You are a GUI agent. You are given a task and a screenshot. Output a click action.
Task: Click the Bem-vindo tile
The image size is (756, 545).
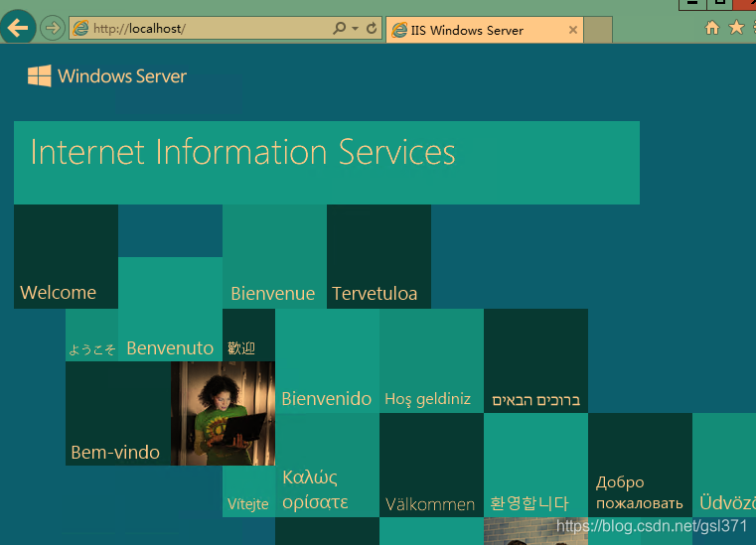click(118, 413)
